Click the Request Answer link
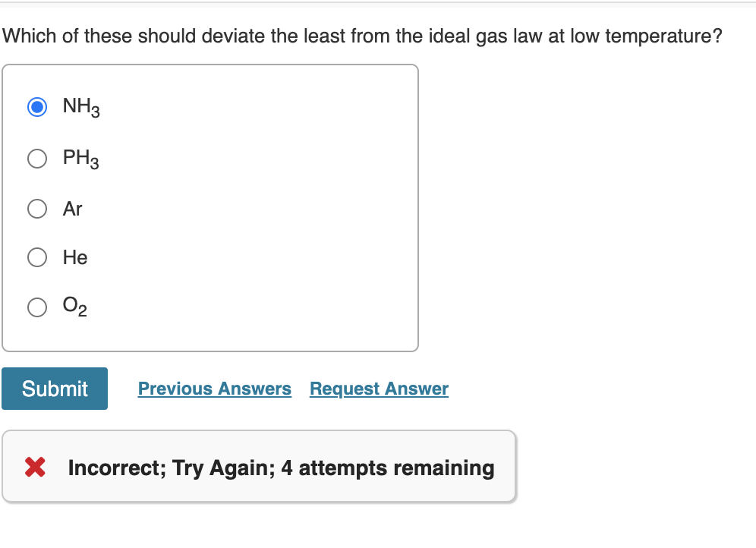This screenshot has width=756, height=548. (379, 389)
